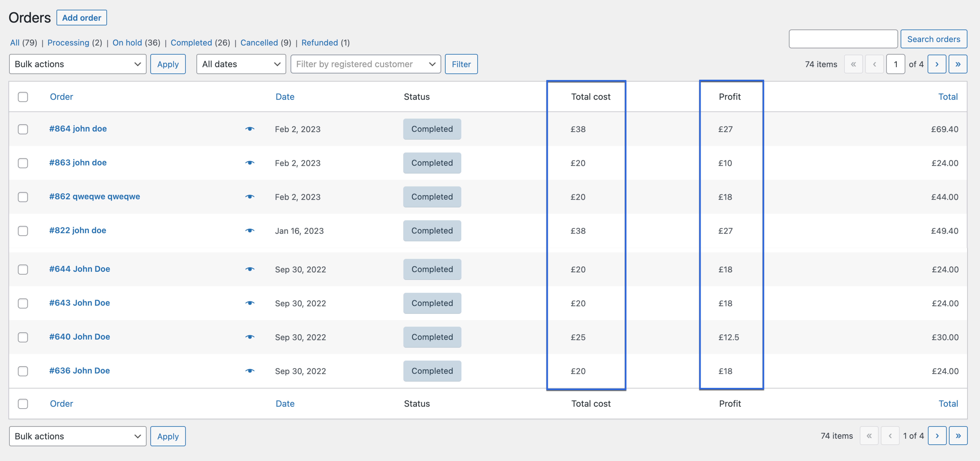Screen dimensions: 980x461
Task: Jump to the first page of orders
Action: [x=854, y=64]
